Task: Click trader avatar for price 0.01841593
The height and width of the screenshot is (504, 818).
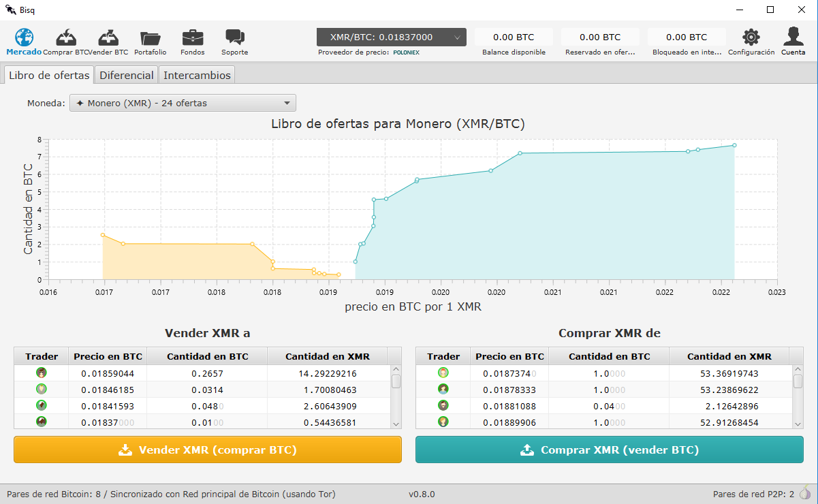Action: click(42, 405)
